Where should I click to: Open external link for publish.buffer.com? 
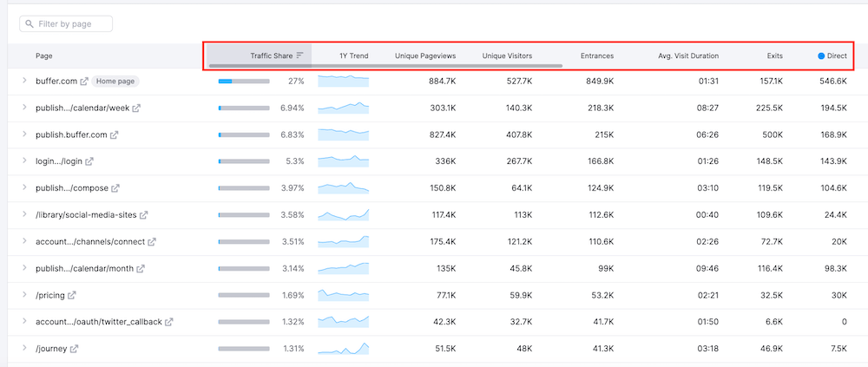[x=114, y=135]
